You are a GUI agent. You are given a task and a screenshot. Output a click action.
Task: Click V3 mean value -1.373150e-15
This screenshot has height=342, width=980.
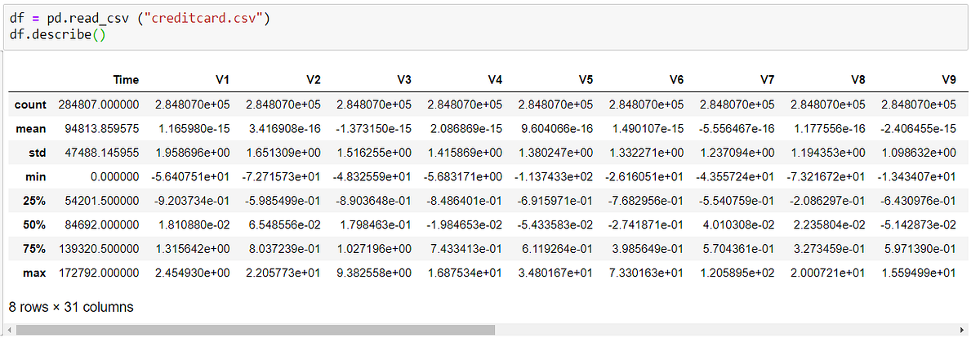pos(372,129)
